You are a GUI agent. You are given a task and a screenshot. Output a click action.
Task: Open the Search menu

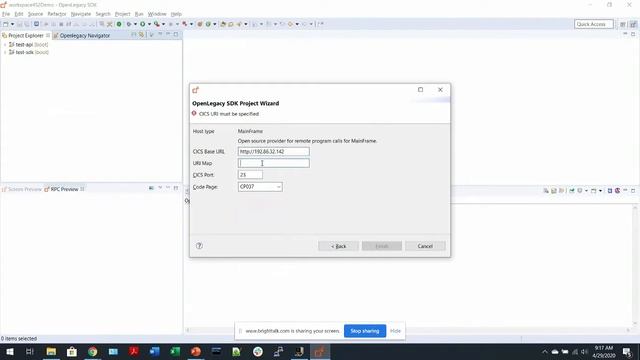[103, 14]
